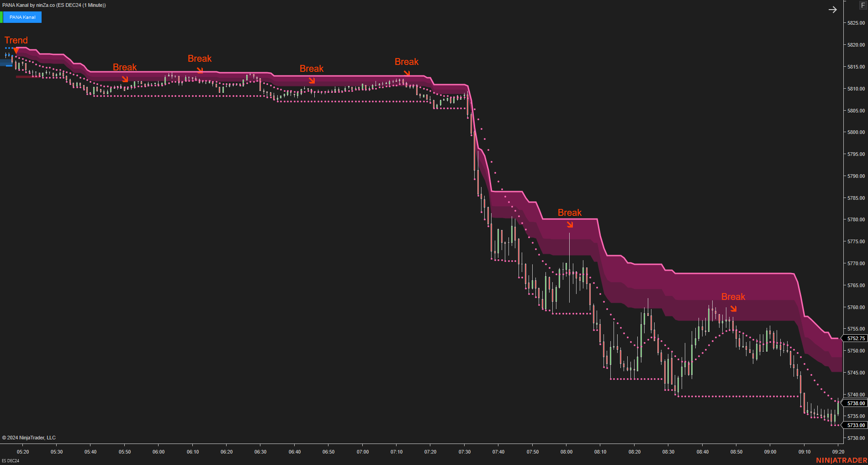Image resolution: width=868 pixels, height=465 pixels.
Task: Click the Break arrow near 06:10
Action: pos(201,70)
